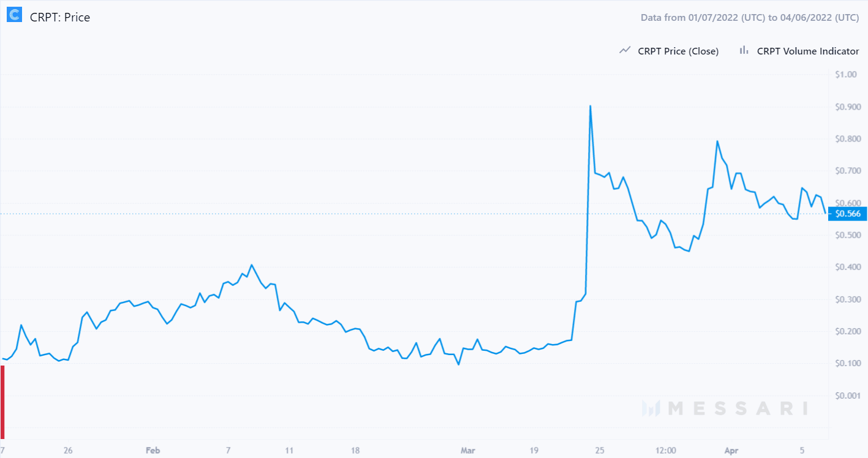Click the line icon beside CRPT Price (Close)
Viewport: 868px width, 458px height.
[625, 51]
